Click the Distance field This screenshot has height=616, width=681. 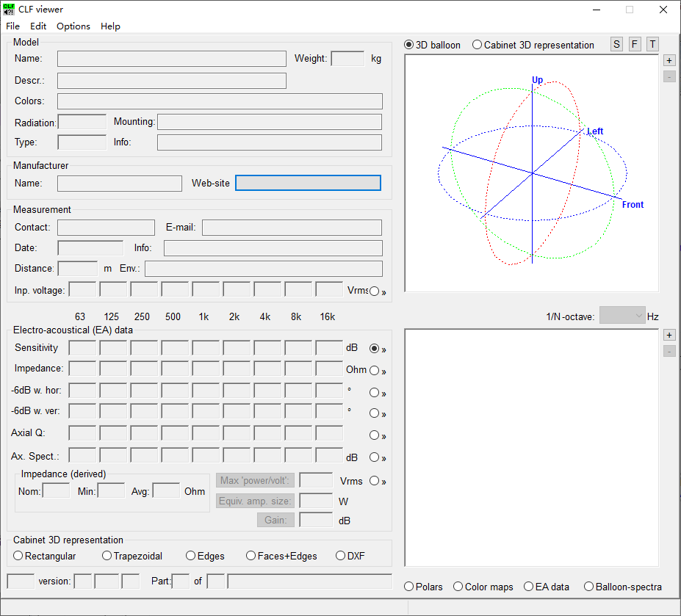point(78,269)
